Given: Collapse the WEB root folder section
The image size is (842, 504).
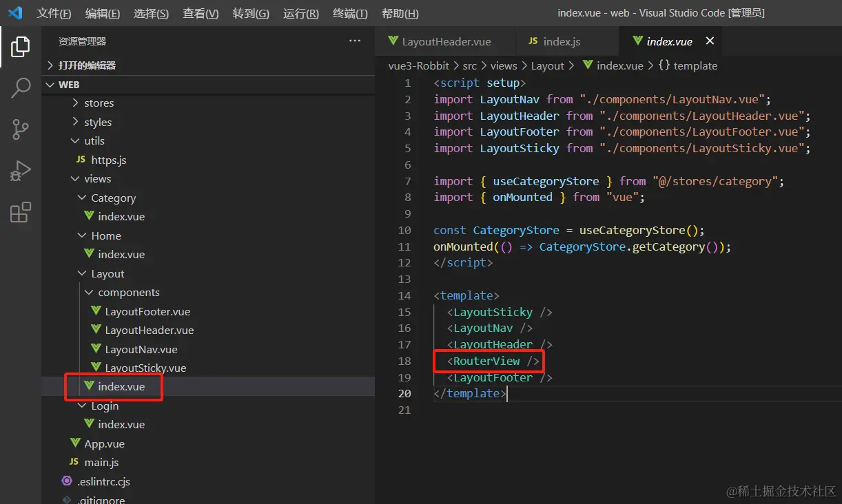Looking at the screenshot, I should [x=69, y=85].
